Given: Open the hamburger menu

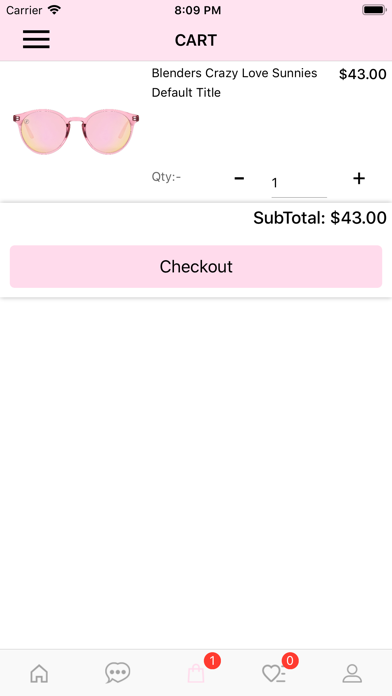Looking at the screenshot, I should pos(36,40).
